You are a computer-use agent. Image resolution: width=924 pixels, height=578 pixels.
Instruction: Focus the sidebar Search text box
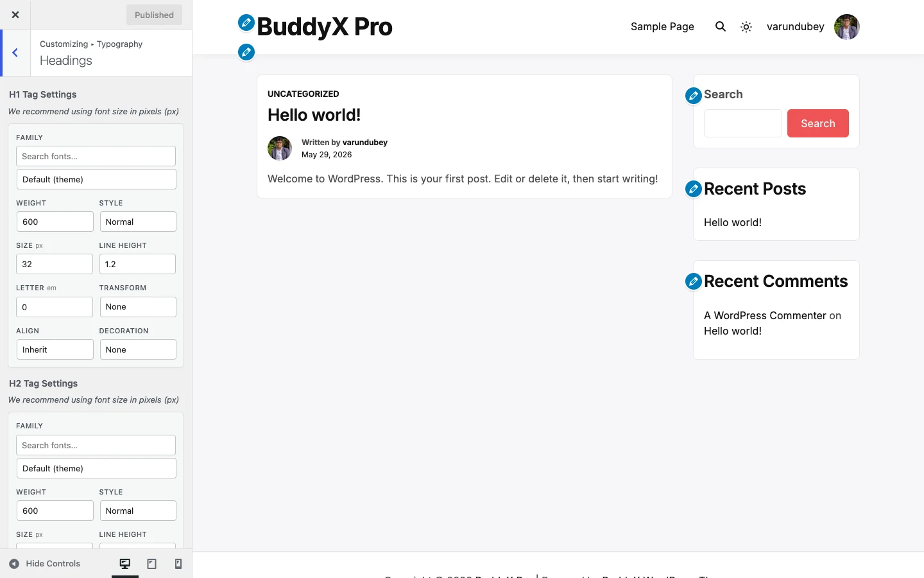tap(743, 123)
